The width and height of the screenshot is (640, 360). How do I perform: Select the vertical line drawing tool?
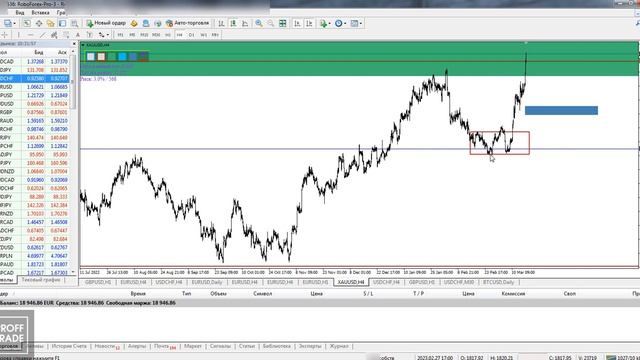(x=18, y=35)
